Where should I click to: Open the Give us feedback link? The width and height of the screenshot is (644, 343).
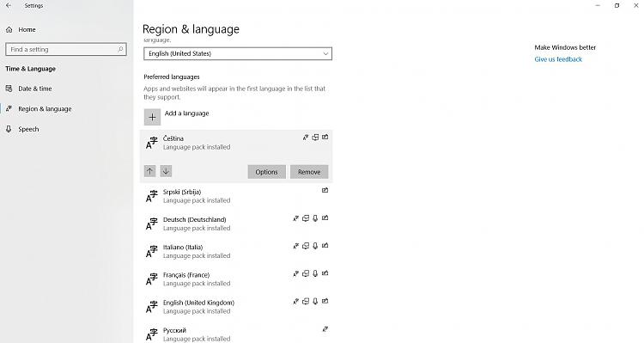(x=558, y=59)
